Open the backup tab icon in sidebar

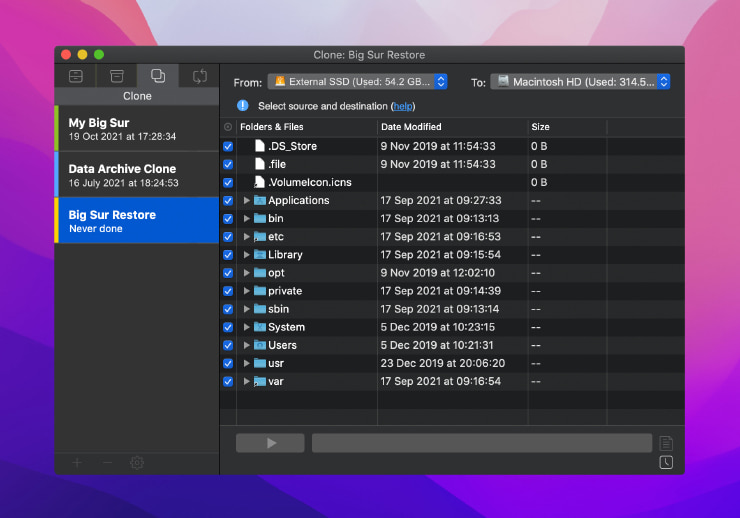(x=76, y=76)
